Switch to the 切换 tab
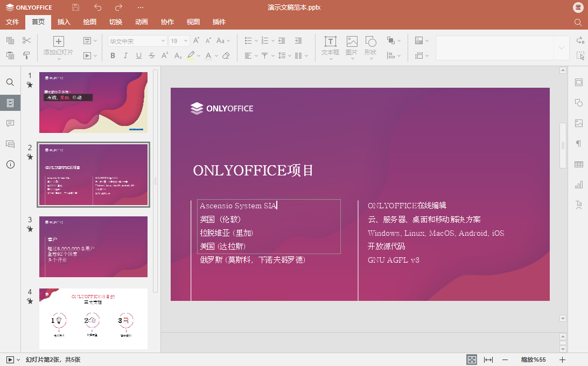 (x=115, y=22)
